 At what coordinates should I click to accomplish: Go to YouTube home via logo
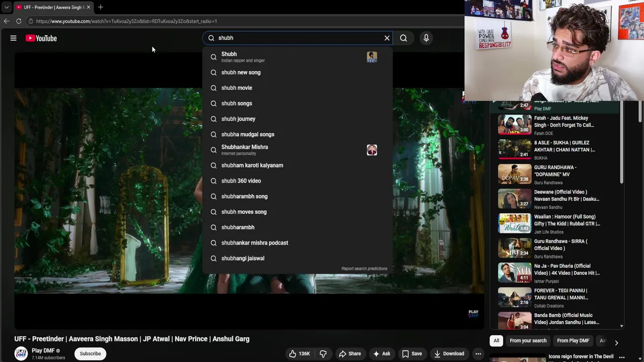(x=41, y=38)
